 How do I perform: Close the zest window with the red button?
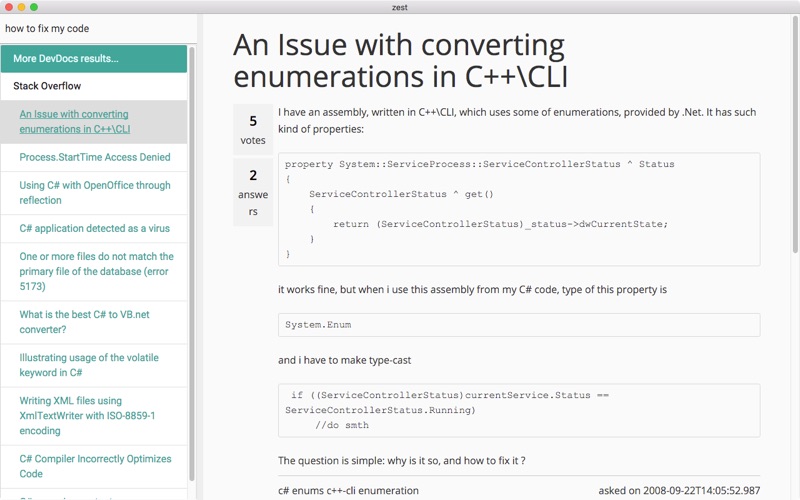point(9,7)
